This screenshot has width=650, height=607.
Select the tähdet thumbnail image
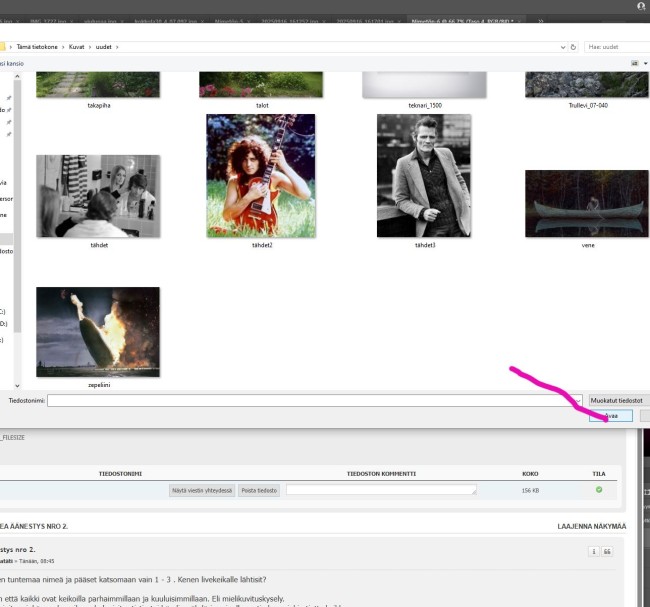pos(98,195)
